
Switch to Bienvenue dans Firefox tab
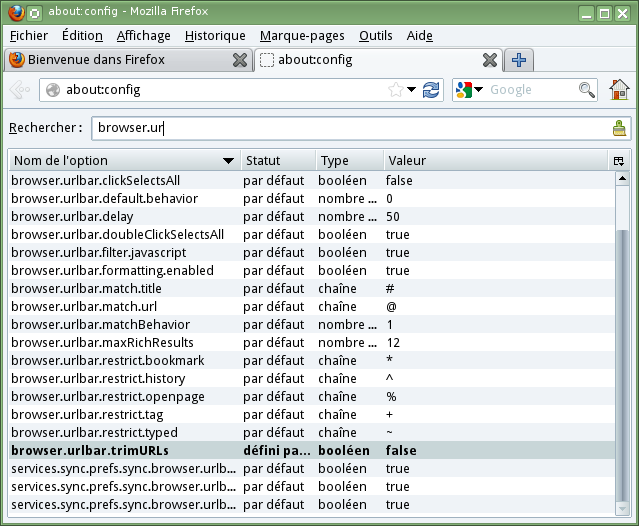pos(128,60)
